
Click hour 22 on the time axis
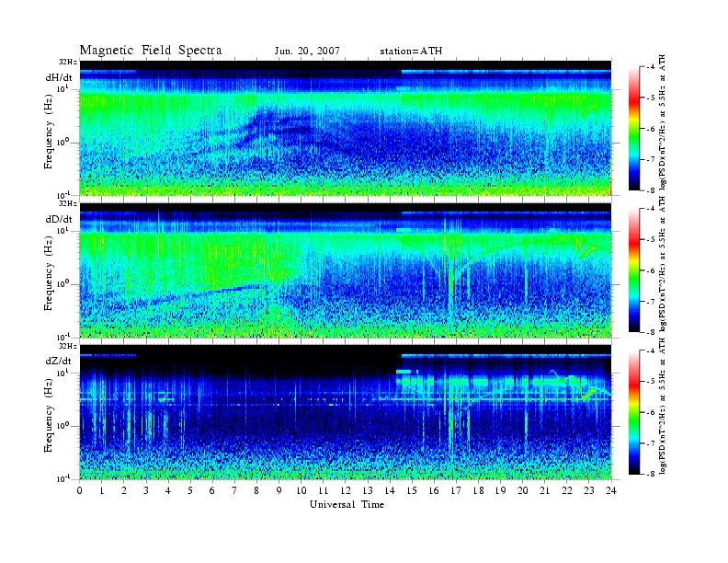(567, 490)
